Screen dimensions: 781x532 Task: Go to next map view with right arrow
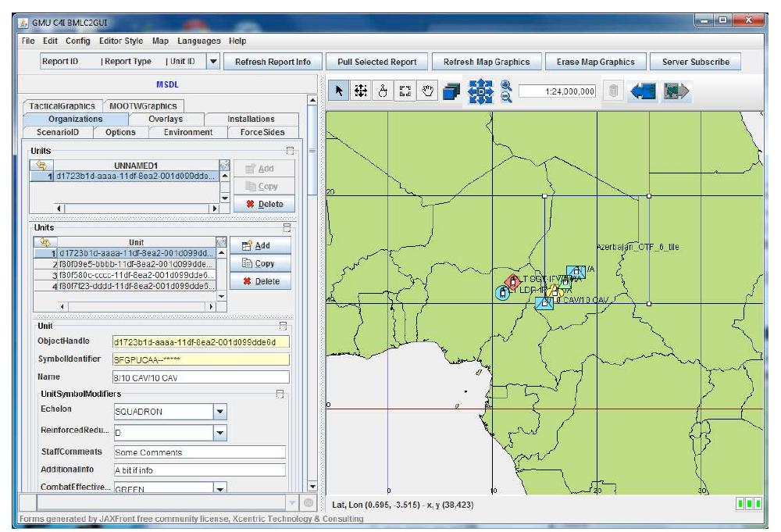(x=676, y=91)
